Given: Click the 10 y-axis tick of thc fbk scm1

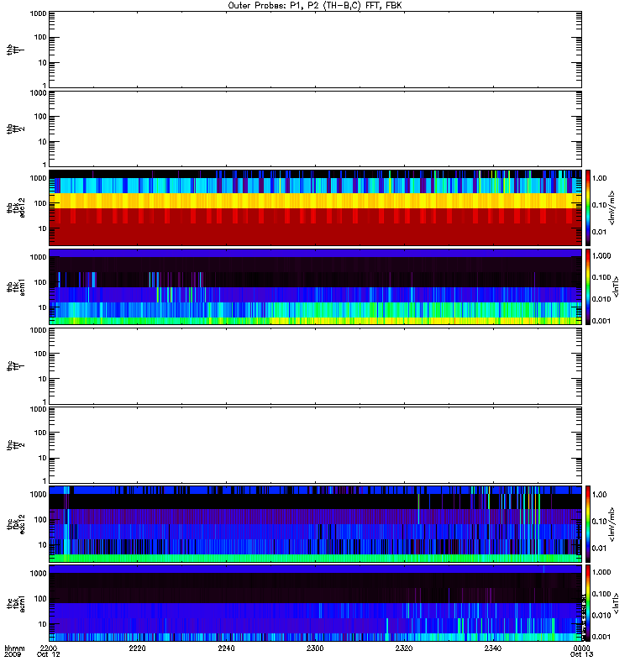Looking at the screenshot, I should click(x=43, y=624).
